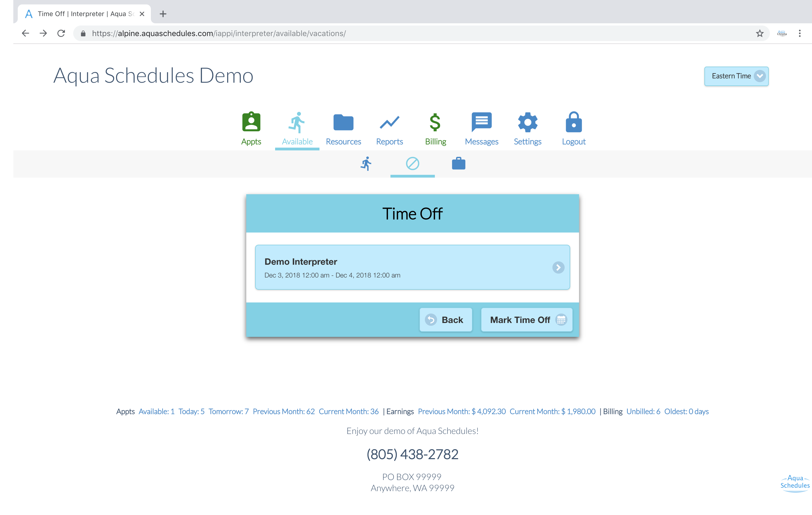The height and width of the screenshot is (515, 812).
Task: Click the Aqua Schedules logo at bottom right
Action: (x=795, y=484)
